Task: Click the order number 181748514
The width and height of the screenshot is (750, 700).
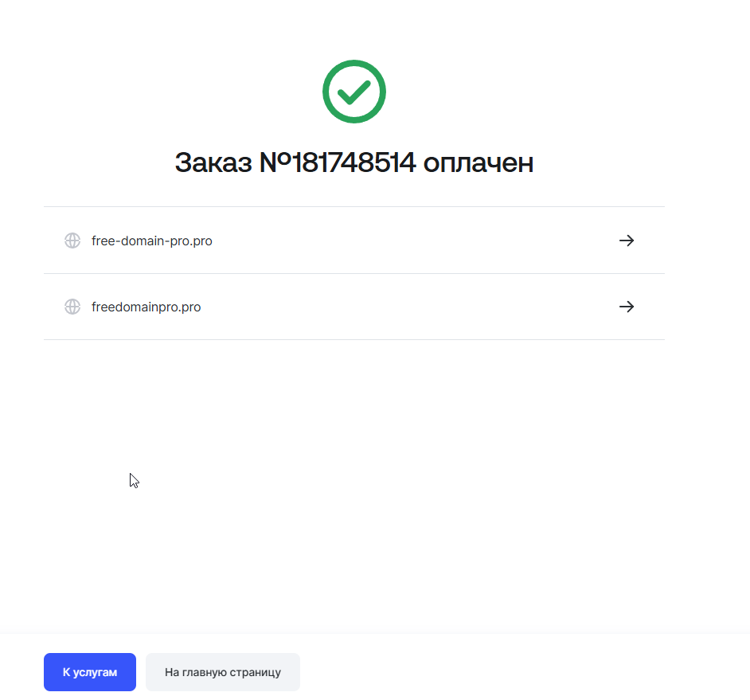Action: click(354, 162)
